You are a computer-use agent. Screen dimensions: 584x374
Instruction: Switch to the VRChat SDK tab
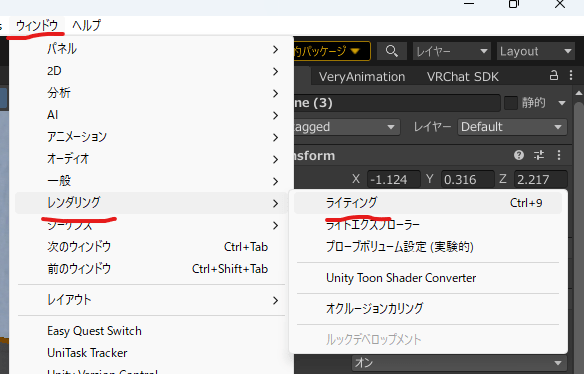click(462, 77)
